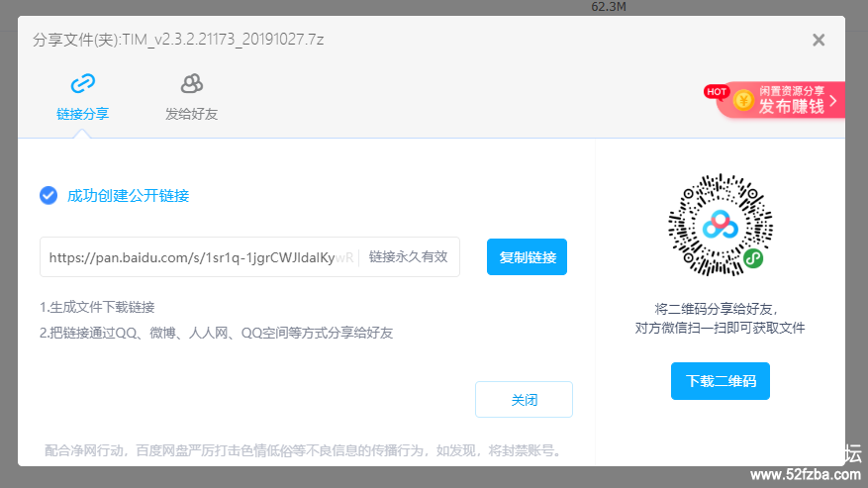
Task: Select the pan.baidu.com share link field
Action: click(249, 257)
